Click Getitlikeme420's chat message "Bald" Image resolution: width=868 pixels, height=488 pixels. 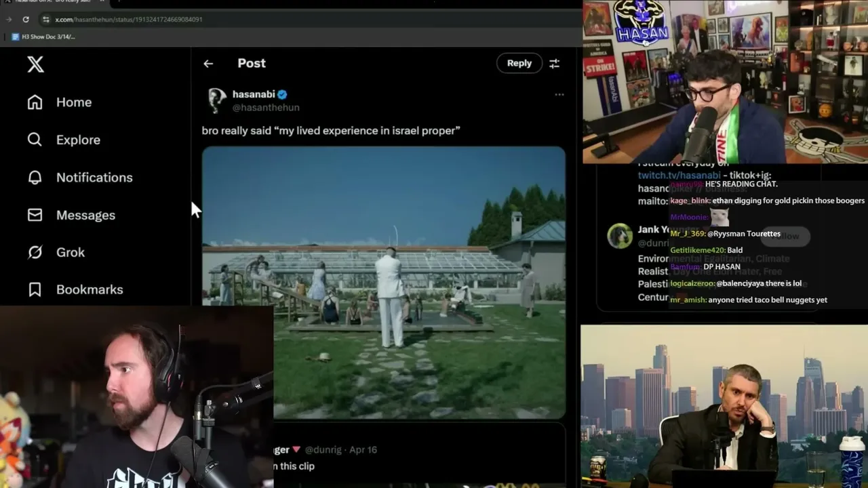pos(734,250)
